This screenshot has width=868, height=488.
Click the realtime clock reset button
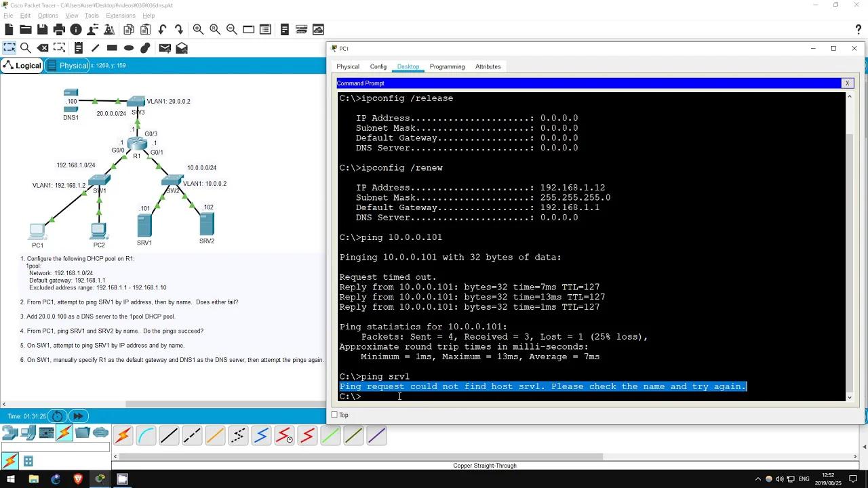pyautogui.click(x=58, y=416)
